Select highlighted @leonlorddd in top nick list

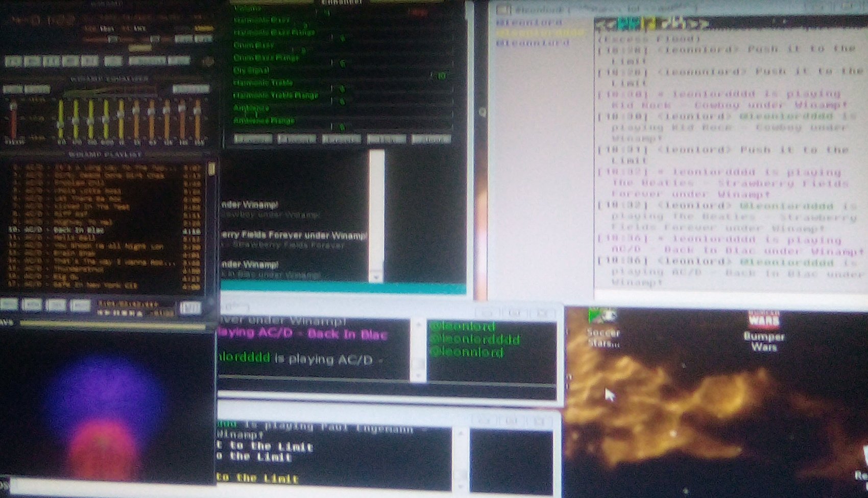point(540,33)
